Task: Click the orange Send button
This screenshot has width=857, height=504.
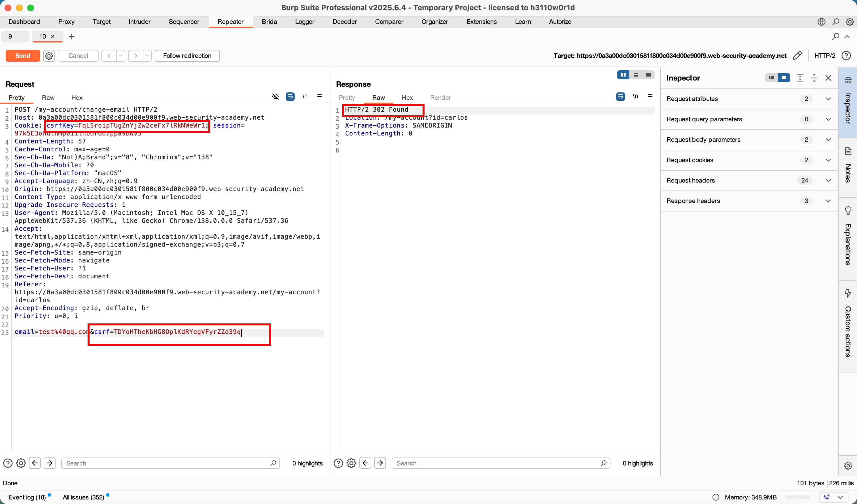Action: (23, 56)
